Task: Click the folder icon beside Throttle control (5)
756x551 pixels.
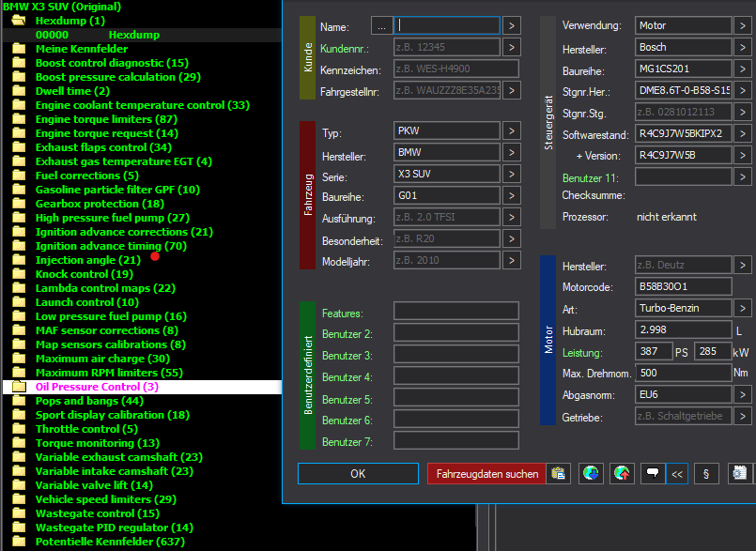Action: click(x=19, y=429)
